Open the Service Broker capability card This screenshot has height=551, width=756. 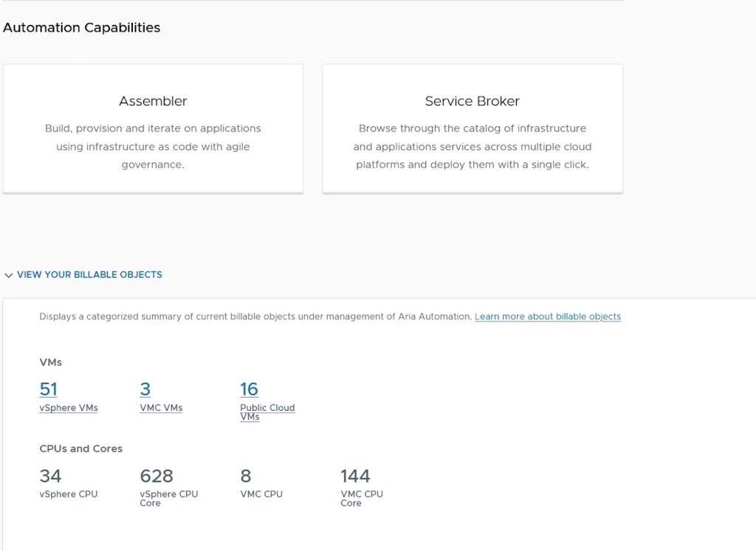click(x=472, y=101)
